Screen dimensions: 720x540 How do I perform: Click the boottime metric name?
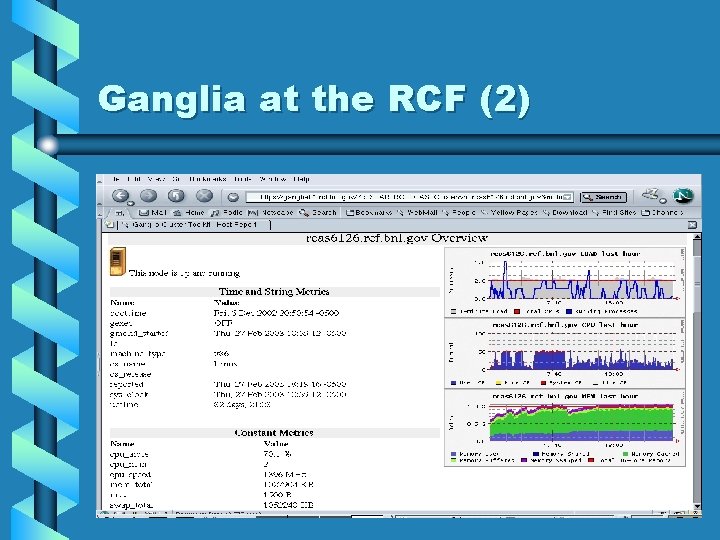(128, 313)
